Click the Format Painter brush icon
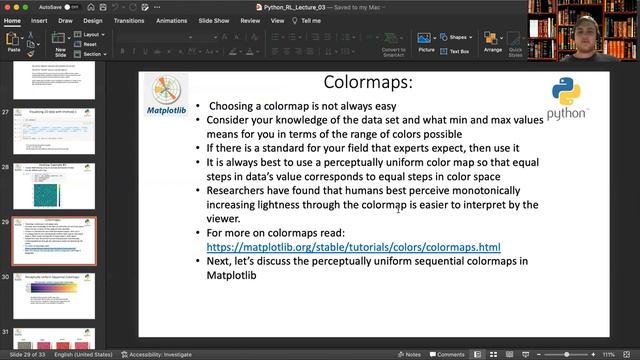Screen dimensions: 640x360 pyautogui.click(x=31, y=53)
